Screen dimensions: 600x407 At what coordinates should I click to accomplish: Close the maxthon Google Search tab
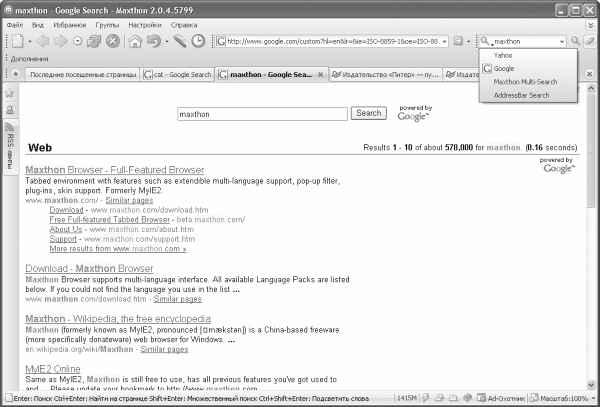click(321, 75)
